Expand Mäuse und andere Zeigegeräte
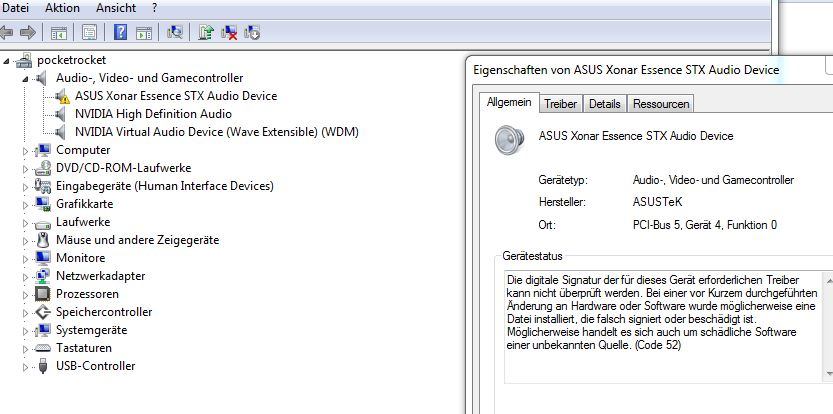Image resolution: width=833 pixels, height=414 pixels. (25, 241)
